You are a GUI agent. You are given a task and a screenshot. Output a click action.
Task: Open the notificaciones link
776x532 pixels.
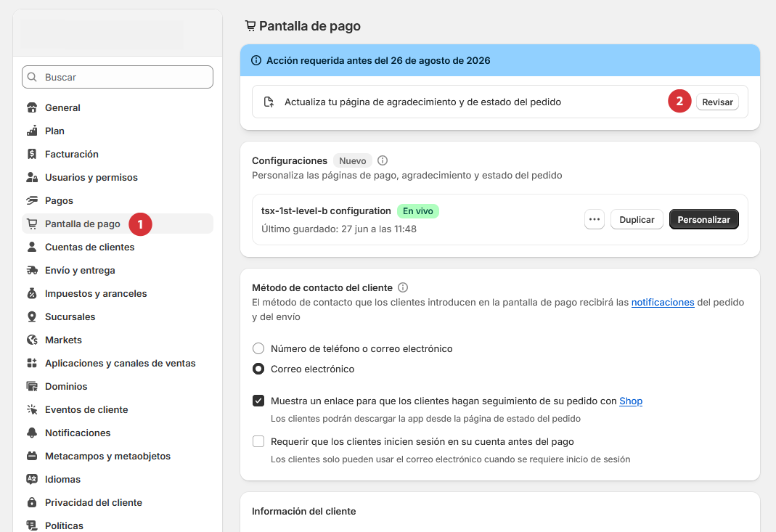pyautogui.click(x=663, y=302)
